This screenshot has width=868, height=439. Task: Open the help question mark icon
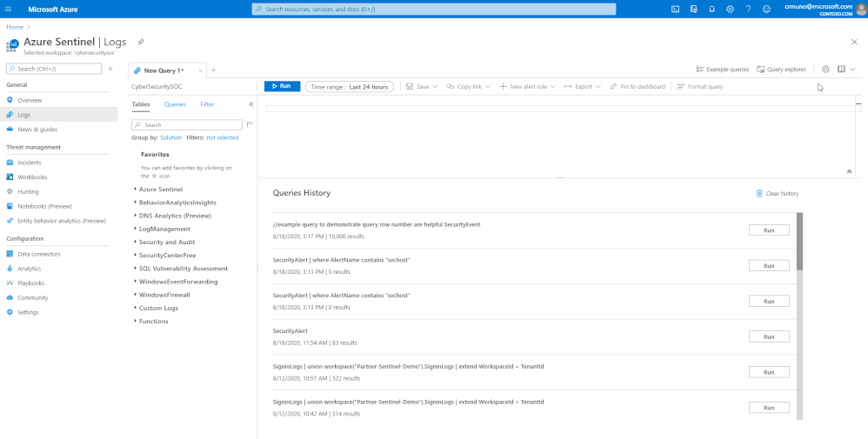(x=748, y=9)
